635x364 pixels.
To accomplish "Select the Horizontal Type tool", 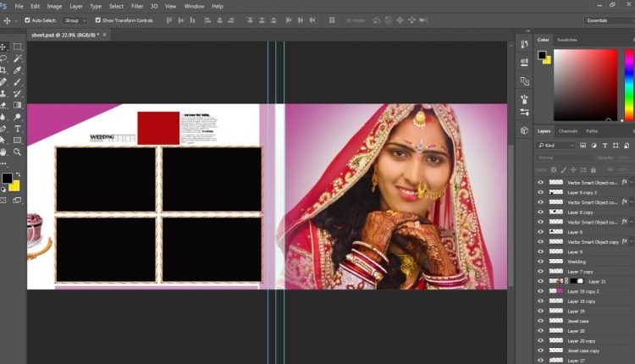I will pyautogui.click(x=17, y=129).
